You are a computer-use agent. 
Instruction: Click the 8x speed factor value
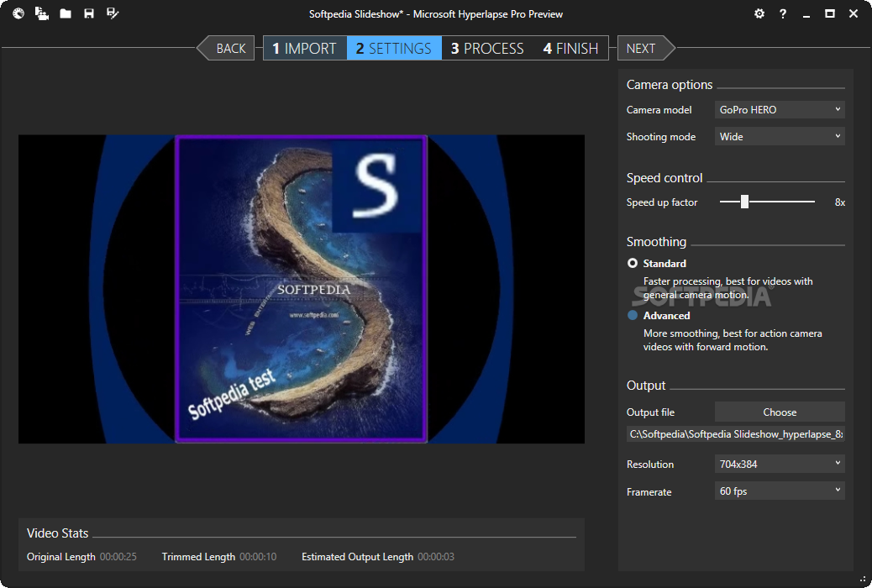(x=840, y=202)
